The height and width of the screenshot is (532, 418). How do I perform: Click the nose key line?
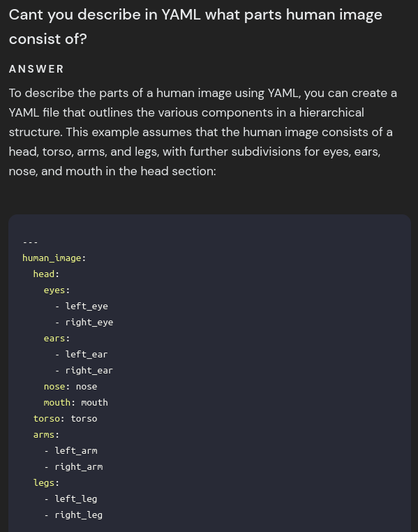(70, 387)
